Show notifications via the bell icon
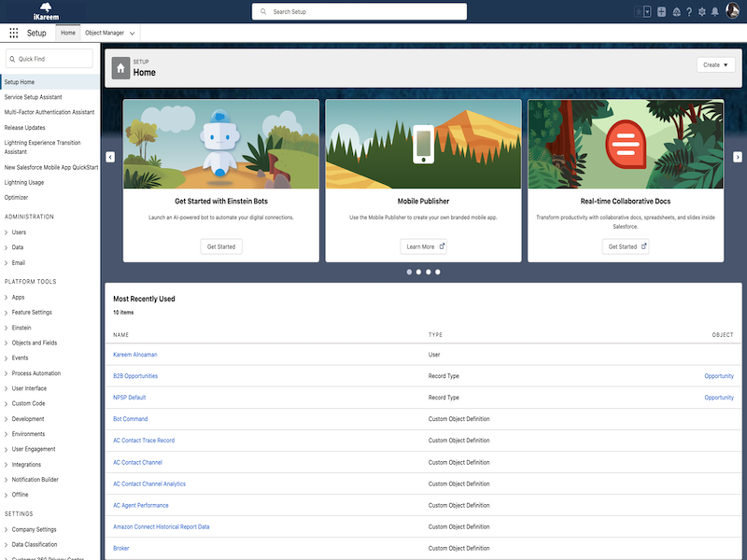 (x=714, y=12)
